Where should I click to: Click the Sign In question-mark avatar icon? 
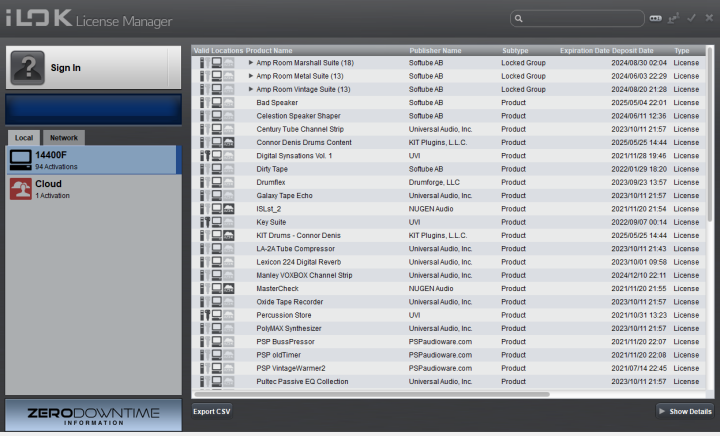click(x=28, y=67)
